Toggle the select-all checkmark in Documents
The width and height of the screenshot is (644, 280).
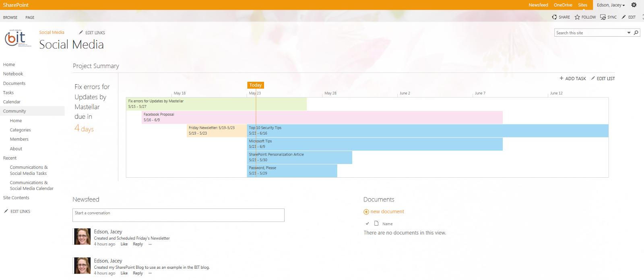[x=367, y=224]
